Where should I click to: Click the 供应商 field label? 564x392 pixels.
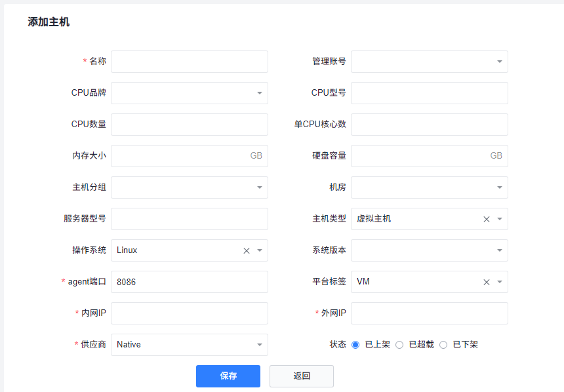93,345
